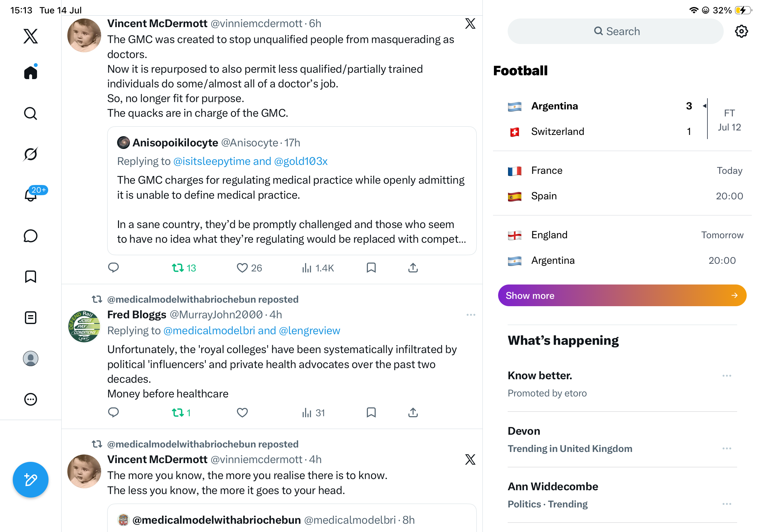The height and width of the screenshot is (532, 762).
Task: Open @lengreview mention link
Action: [x=309, y=330]
